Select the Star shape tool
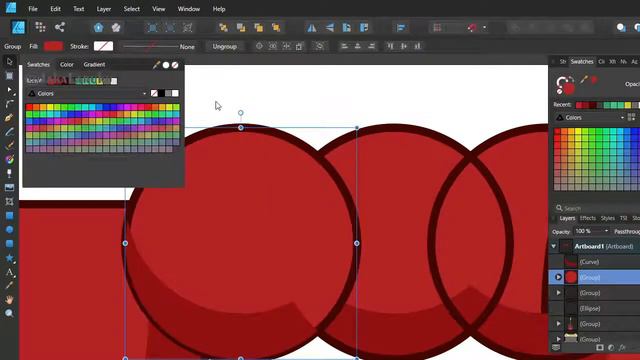The height and width of the screenshot is (360, 640). [x=9, y=258]
